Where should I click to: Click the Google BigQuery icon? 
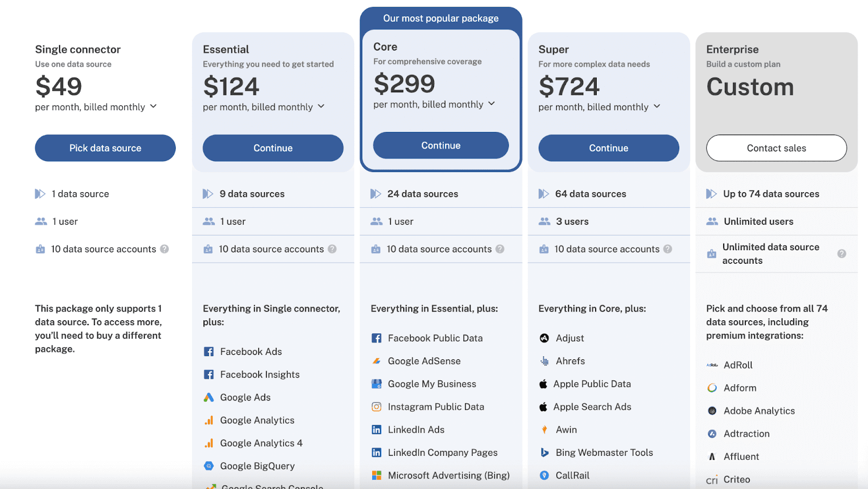point(208,466)
